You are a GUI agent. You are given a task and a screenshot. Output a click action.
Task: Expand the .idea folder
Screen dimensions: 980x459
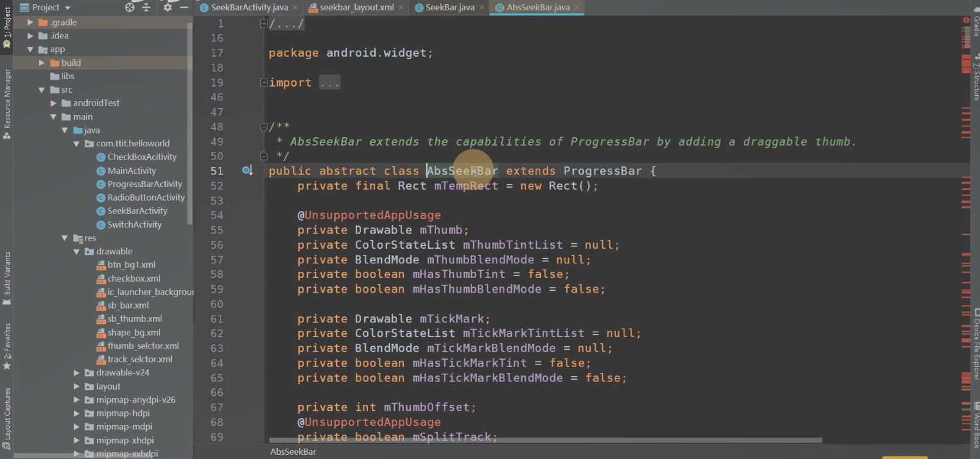30,35
